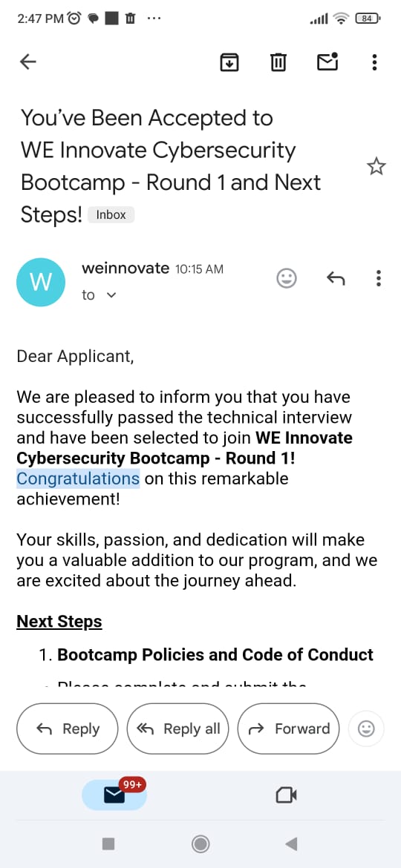The image size is (401, 868).
Task: Tap the emoji button beside Forward
Action: tap(366, 729)
